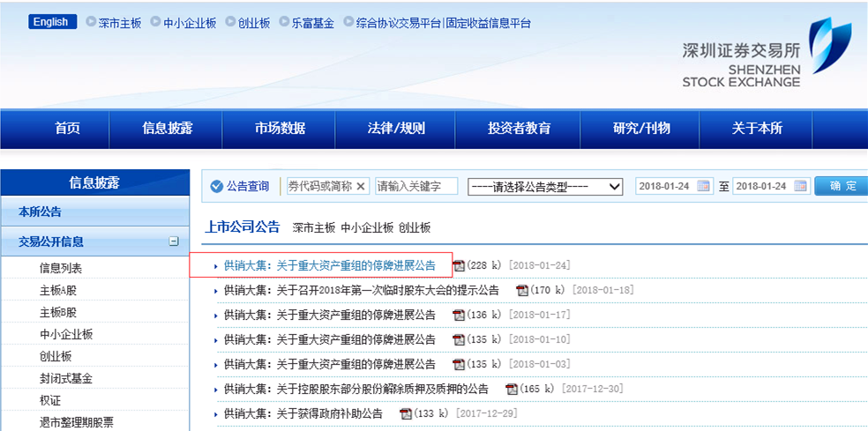The image size is (868, 431).
Task: Open 关于控股股东部分股份解除质押及质押的公告
Action: click(x=356, y=390)
